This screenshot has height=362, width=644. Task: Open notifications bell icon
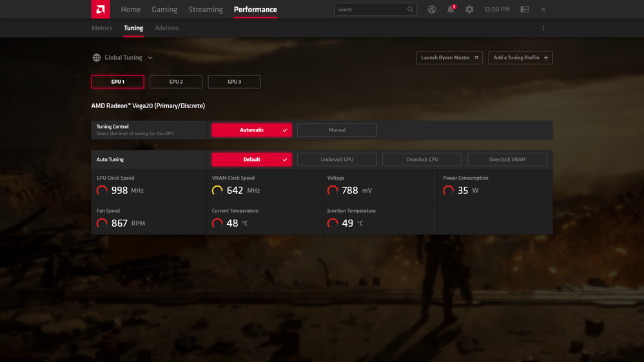point(451,9)
